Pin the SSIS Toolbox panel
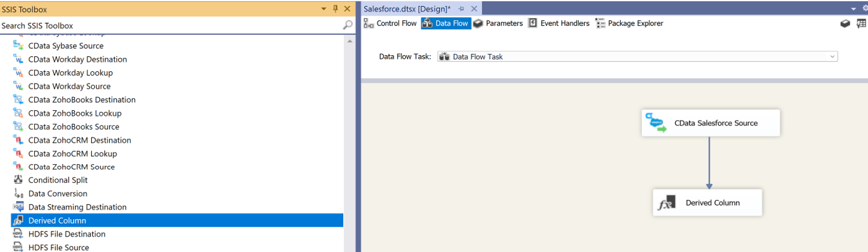 point(336,9)
